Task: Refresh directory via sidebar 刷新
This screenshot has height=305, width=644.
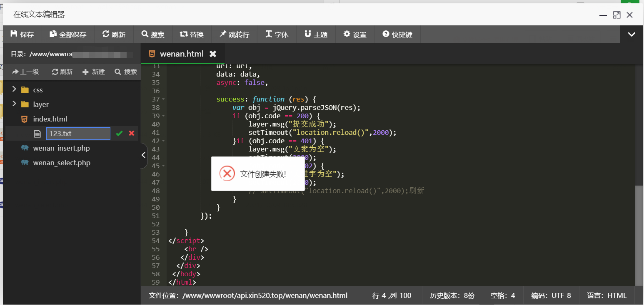Action: pos(62,72)
